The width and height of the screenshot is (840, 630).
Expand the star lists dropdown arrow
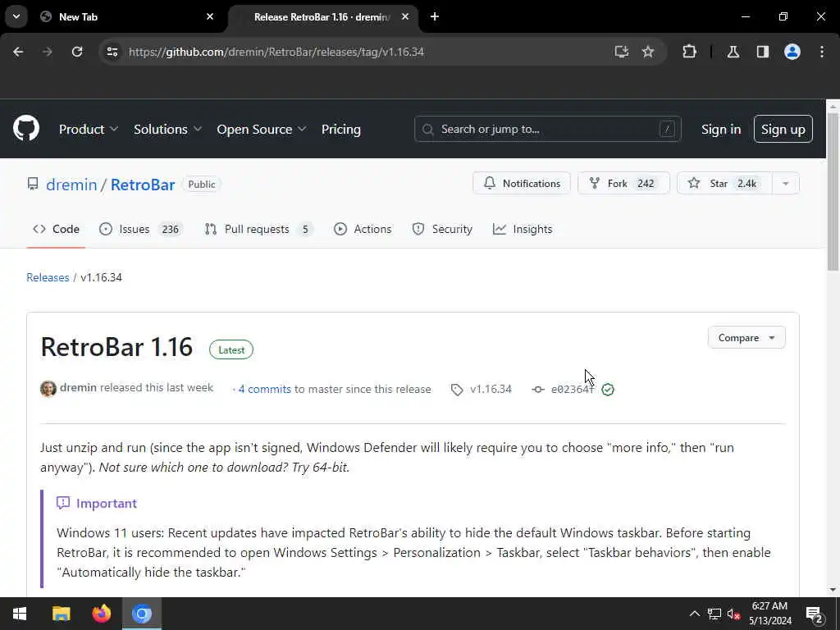click(785, 183)
